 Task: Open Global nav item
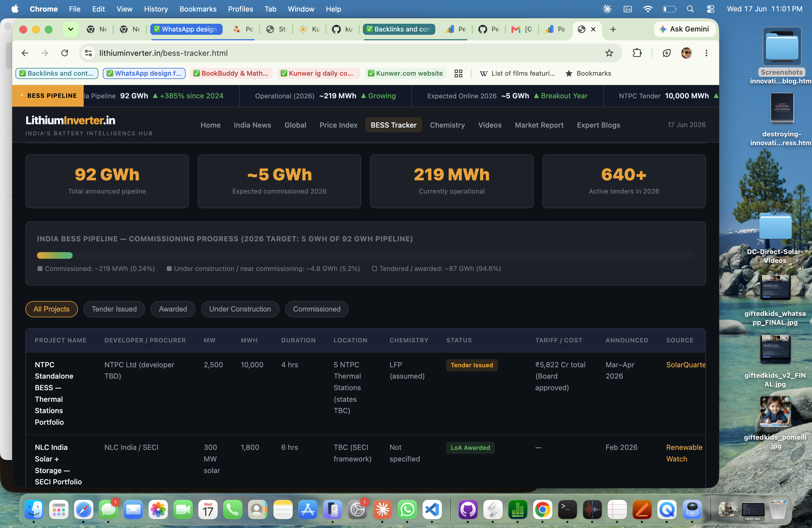click(x=295, y=125)
